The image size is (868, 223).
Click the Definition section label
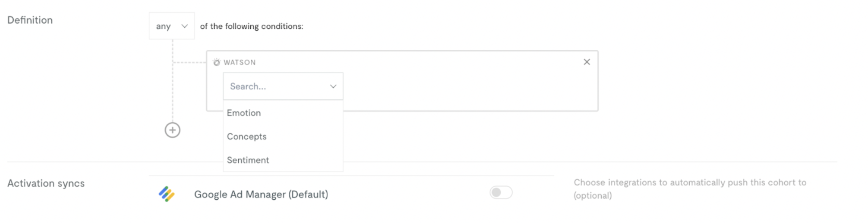pos(30,20)
